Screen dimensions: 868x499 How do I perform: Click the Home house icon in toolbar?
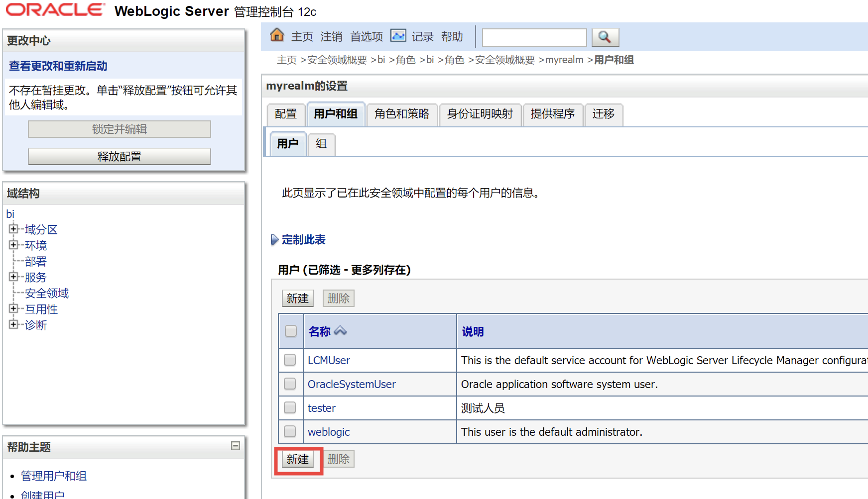pos(277,35)
